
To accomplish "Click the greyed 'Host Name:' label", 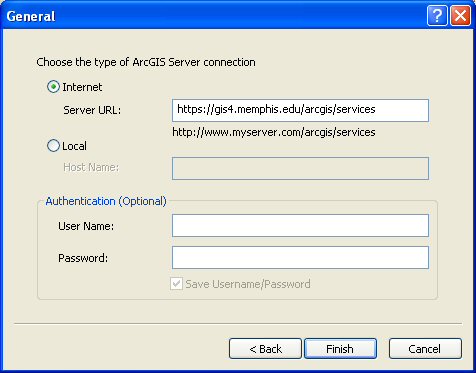I will (91, 167).
